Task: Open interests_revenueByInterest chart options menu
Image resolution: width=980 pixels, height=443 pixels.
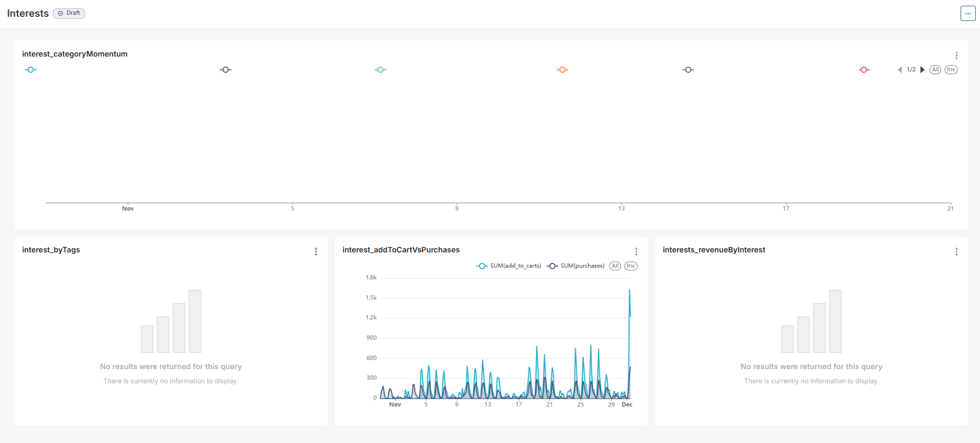Action: (956, 252)
